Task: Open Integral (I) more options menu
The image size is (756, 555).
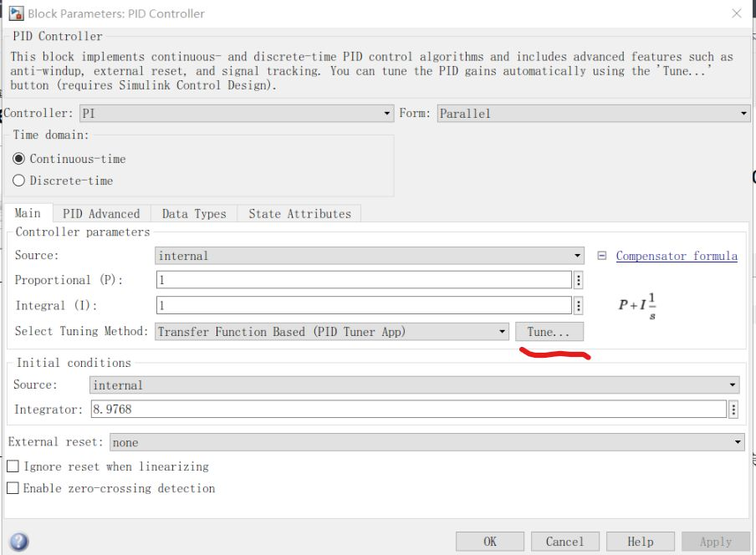Action: coord(578,305)
